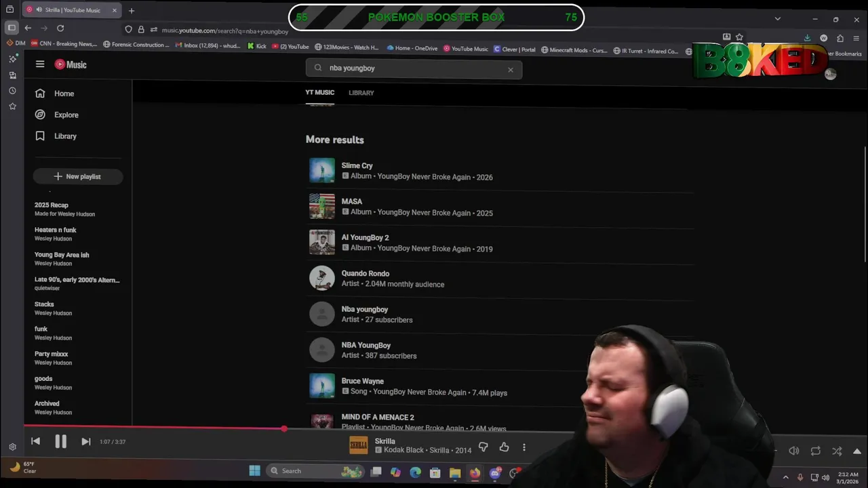Click the YouTube Music logo
The image size is (868, 488).
(71, 64)
